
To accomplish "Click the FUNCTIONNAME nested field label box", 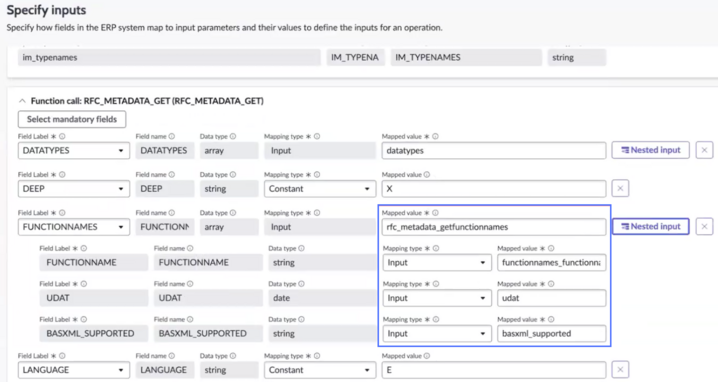I will point(93,262).
